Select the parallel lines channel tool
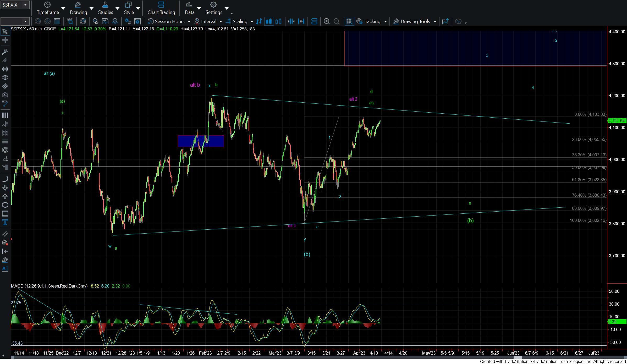Viewport: 627px width, 364px height. pyautogui.click(x=5, y=86)
